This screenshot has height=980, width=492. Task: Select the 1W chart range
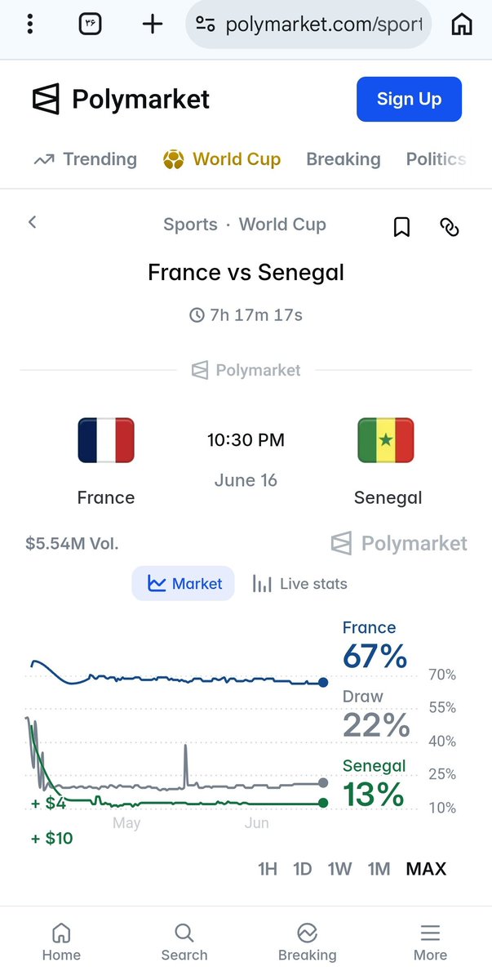point(340,869)
